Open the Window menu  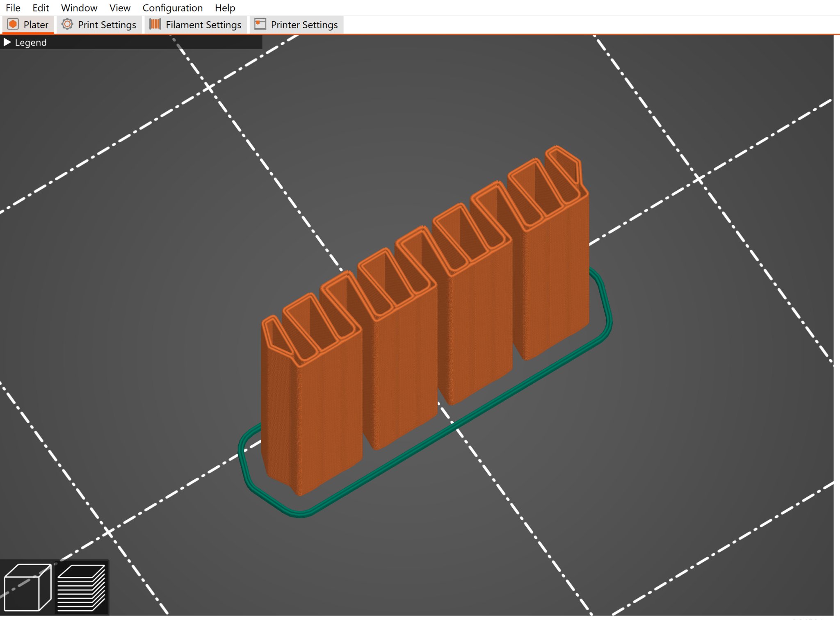click(x=79, y=8)
